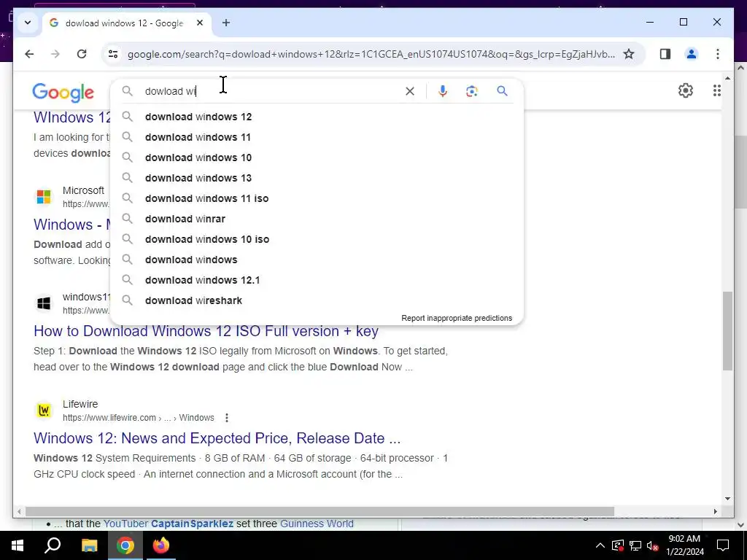Screen dimensions: 747x560
Task: Reload the page with the refresh icon
Action: click(x=82, y=54)
